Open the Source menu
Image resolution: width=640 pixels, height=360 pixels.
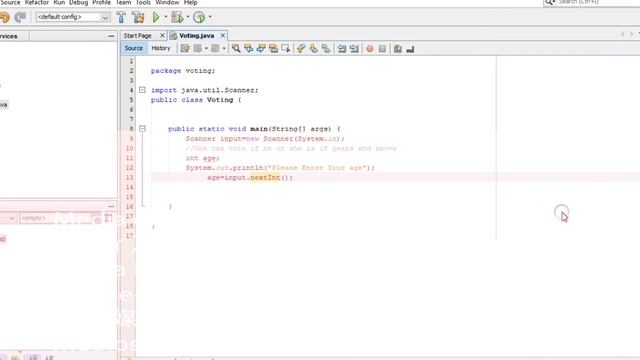[x=10, y=2]
